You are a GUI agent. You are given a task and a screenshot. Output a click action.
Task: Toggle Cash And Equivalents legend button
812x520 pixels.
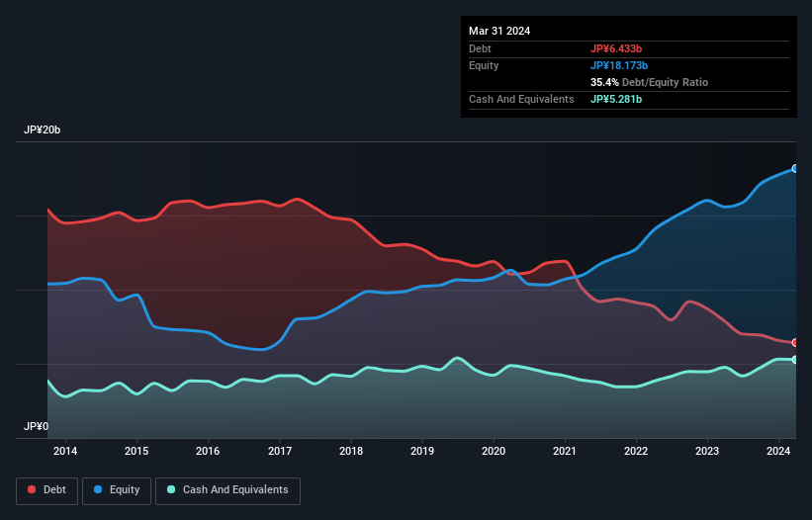[x=227, y=490]
